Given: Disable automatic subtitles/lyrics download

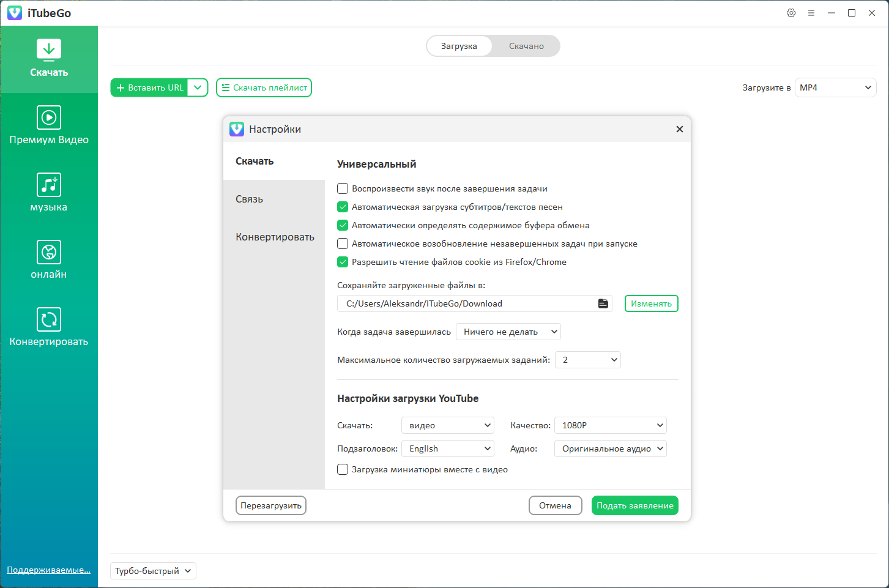Looking at the screenshot, I should [343, 207].
